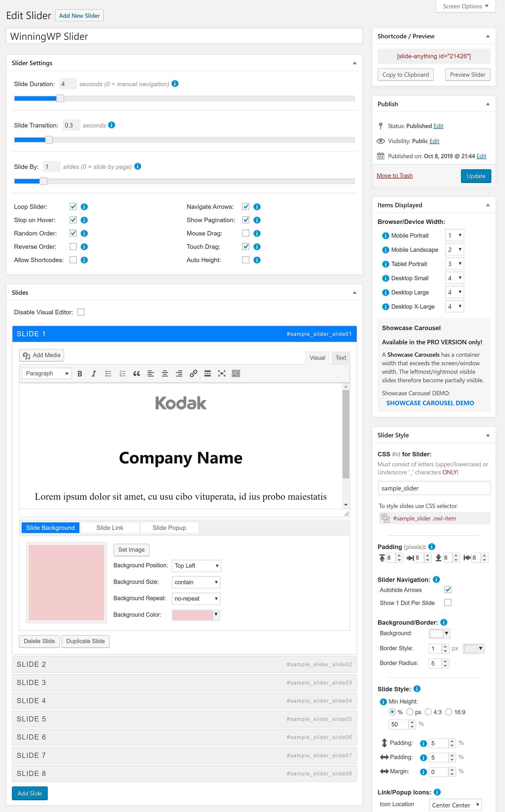Open Background Repeat dropdown
This screenshot has height=812, width=505.
(196, 599)
